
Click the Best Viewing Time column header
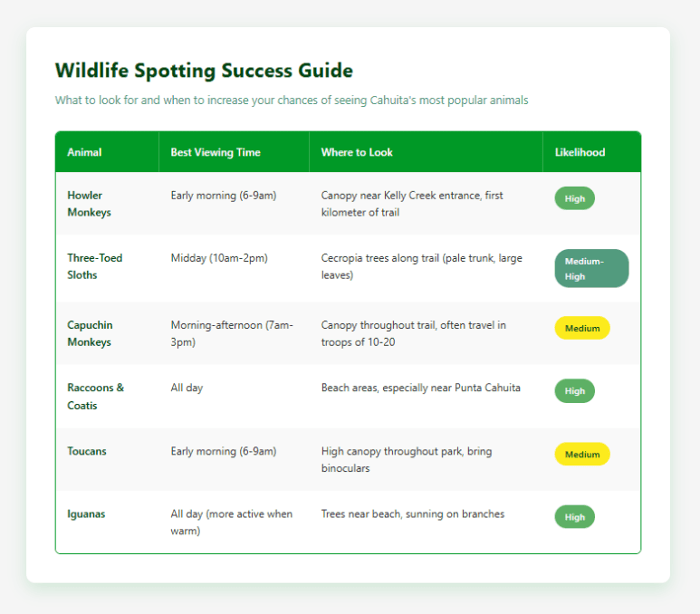point(215,152)
